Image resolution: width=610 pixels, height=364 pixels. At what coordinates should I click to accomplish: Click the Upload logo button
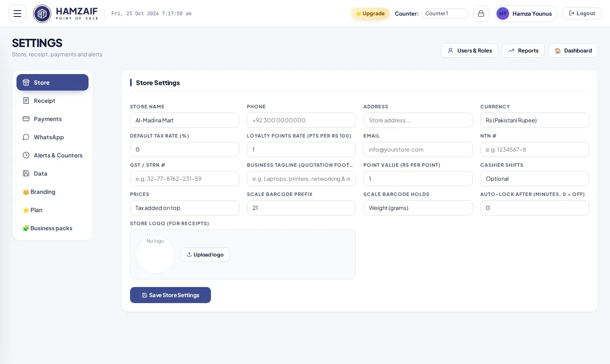click(x=205, y=254)
